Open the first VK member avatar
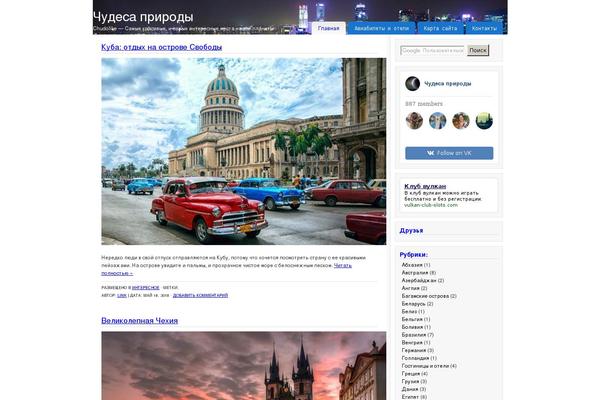Screen dimensions: 600x400 (x=414, y=121)
